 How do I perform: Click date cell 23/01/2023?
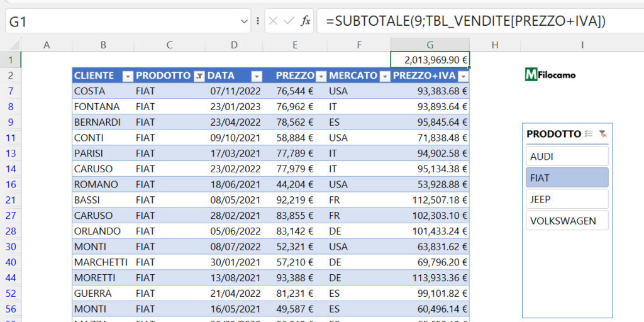234,107
